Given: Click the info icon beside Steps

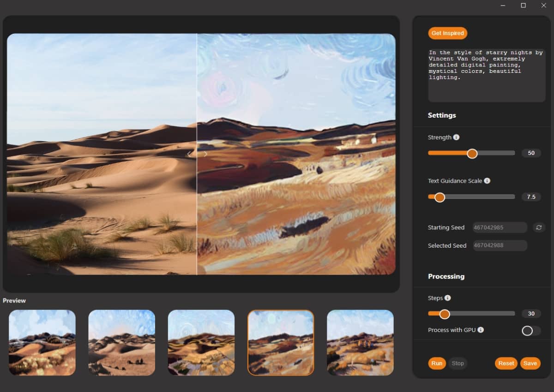Looking at the screenshot, I should pyautogui.click(x=447, y=298).
